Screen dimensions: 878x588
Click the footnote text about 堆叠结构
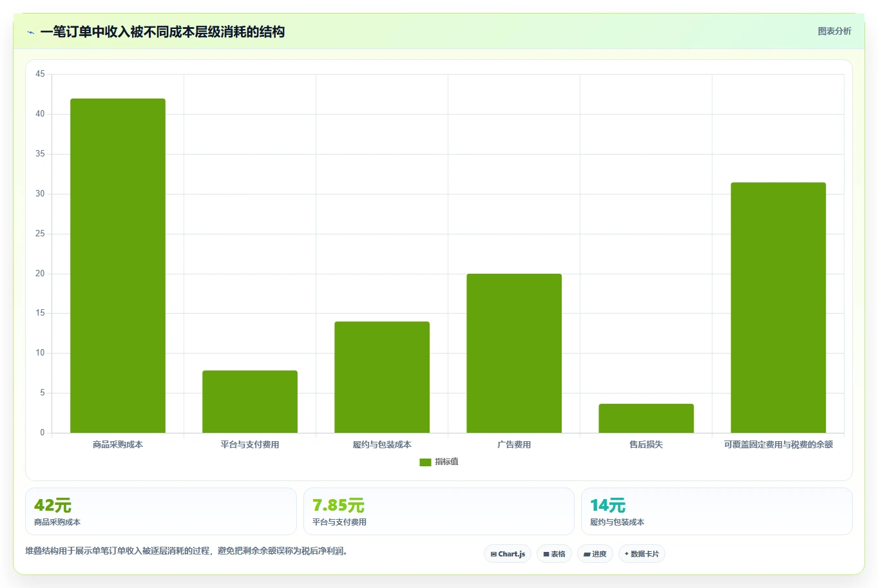pos(187,551)
